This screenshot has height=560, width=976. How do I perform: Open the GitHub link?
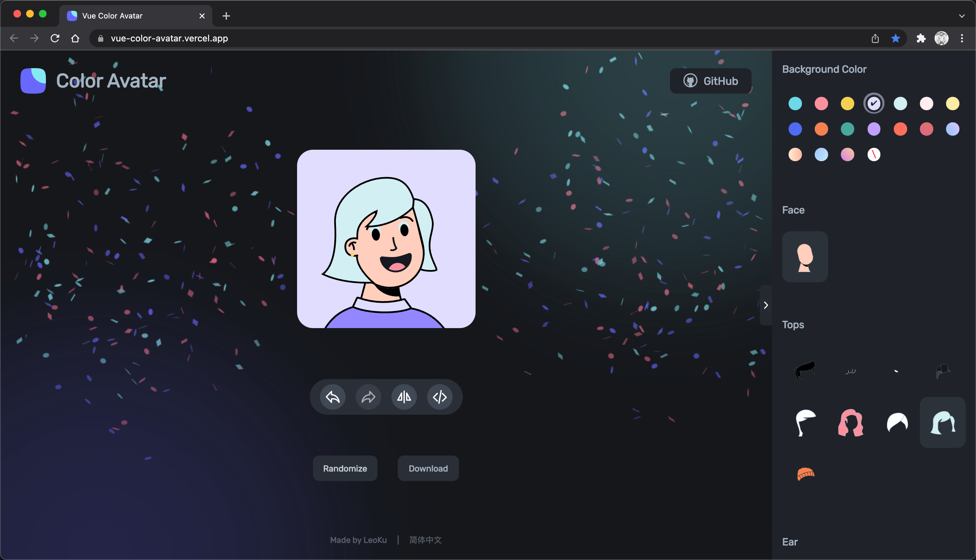710,81
